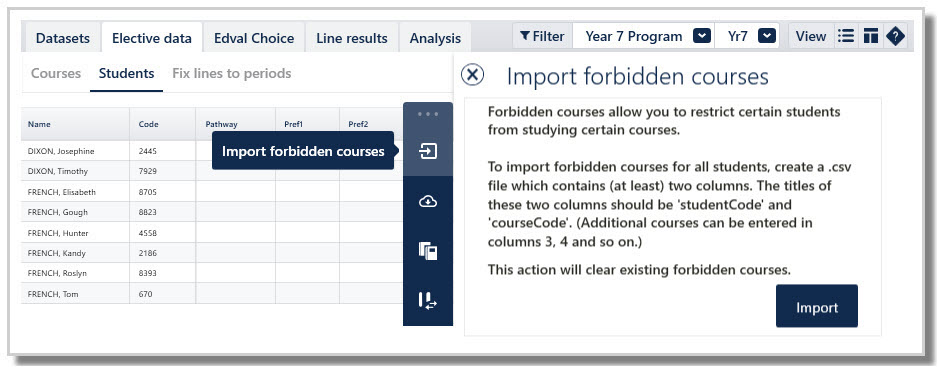Screen dimensions: 938x367
Task: Switch to list view icon
Action: click(846, 37)
